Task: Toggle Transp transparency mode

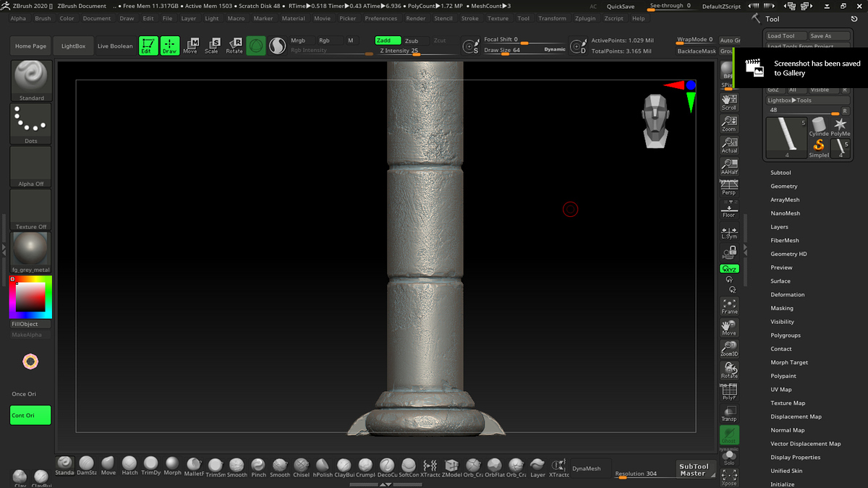Action: point(729,414)
